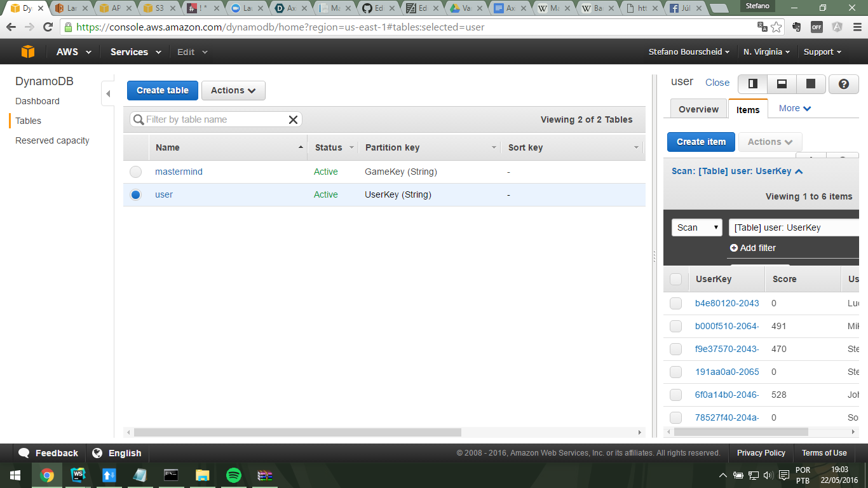Open the N. Virginia region dropdown
Viewport: 868px width, 488px height.
(x=766, y=52)
